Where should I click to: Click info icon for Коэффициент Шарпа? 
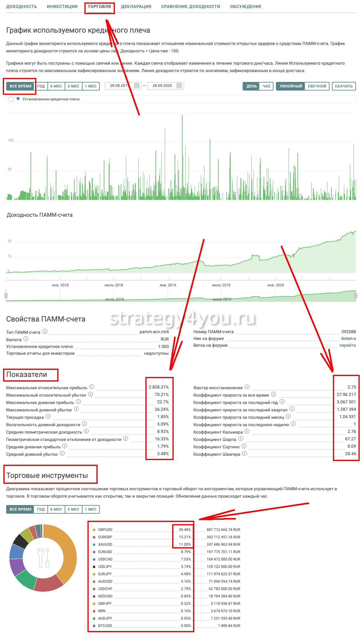click(x=241, y=439)
